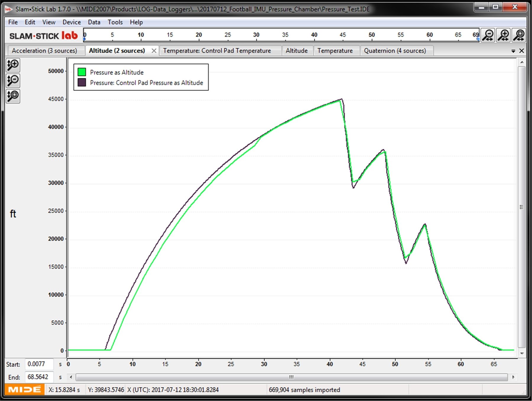The height and width of the screenshot is (401, 532).
Task: Open the Device menu
Action: pos(72,22)
